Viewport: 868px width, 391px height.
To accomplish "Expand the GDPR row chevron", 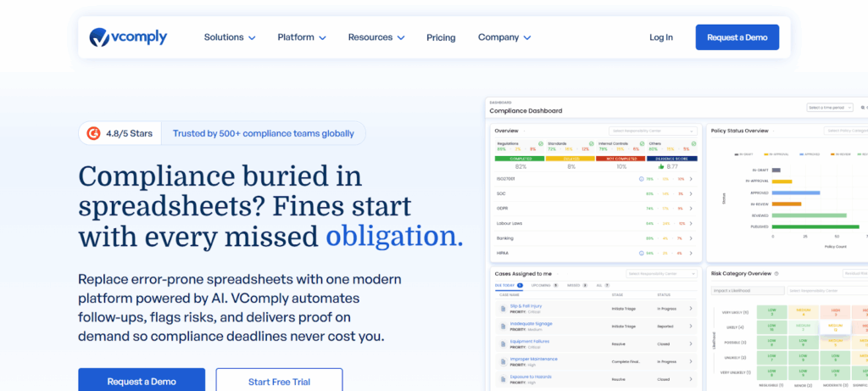I will [x=691, y=209].
